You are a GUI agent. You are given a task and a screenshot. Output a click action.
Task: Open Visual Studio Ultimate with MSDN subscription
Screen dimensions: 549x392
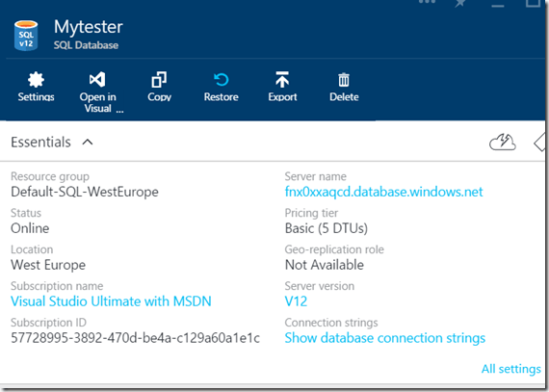[111, 301]
